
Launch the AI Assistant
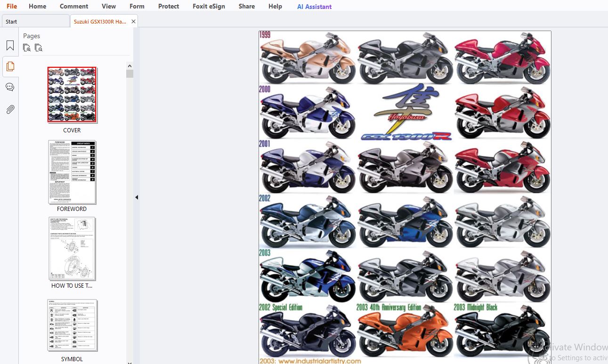[315, 7]
